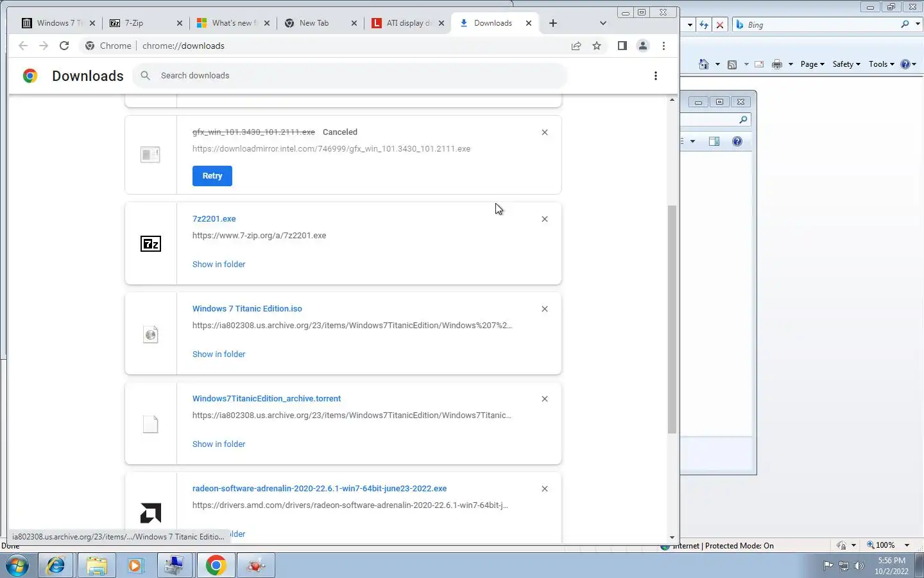Expand the Home button dropdown arrow
Image resolution: width=924 pixels, height=578 pixels.
717,64
